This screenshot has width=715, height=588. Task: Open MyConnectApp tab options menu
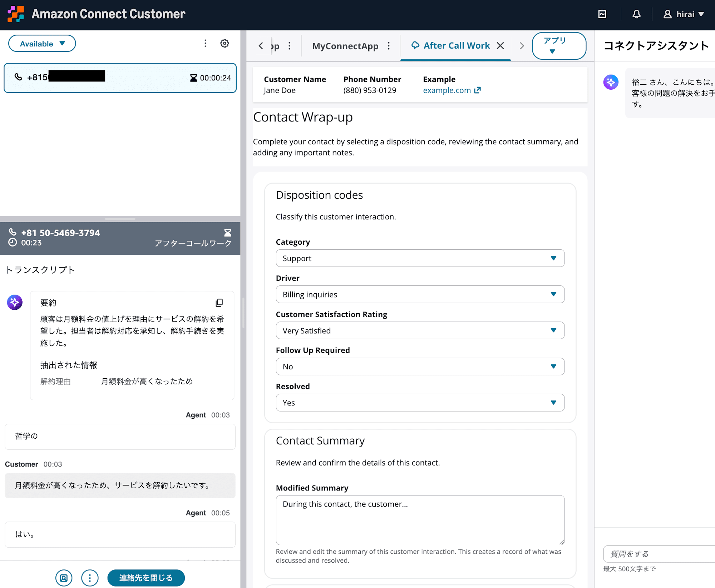389,46
